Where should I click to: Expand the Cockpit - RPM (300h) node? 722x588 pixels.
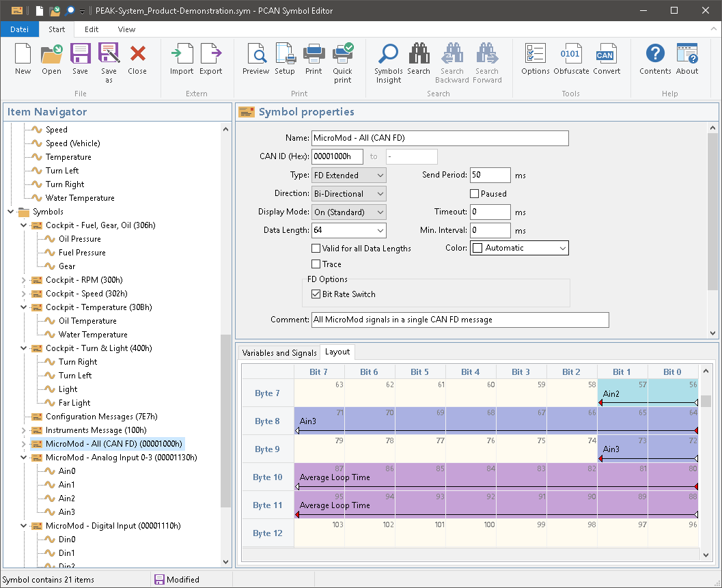pyautogui.click(x=23, y=280)
